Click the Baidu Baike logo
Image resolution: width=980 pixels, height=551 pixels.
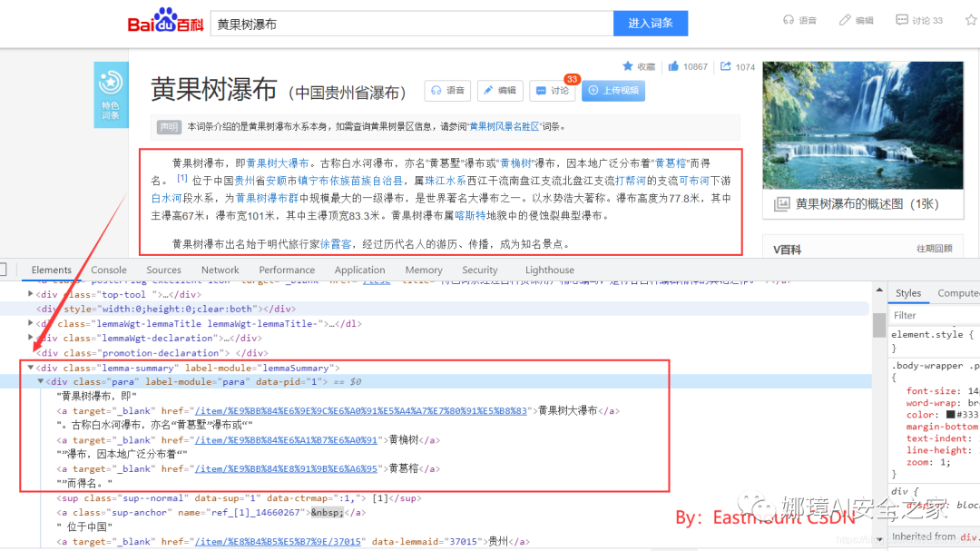[165, 20]
